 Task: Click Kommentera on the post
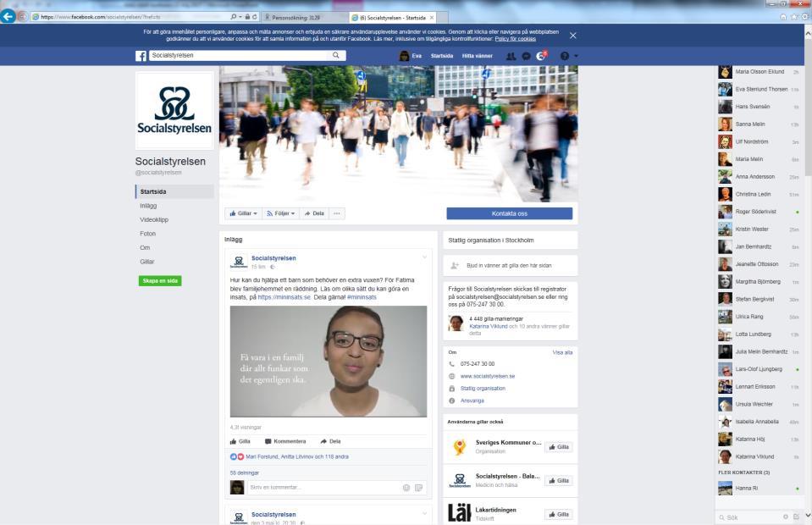[x=285, y=442]
